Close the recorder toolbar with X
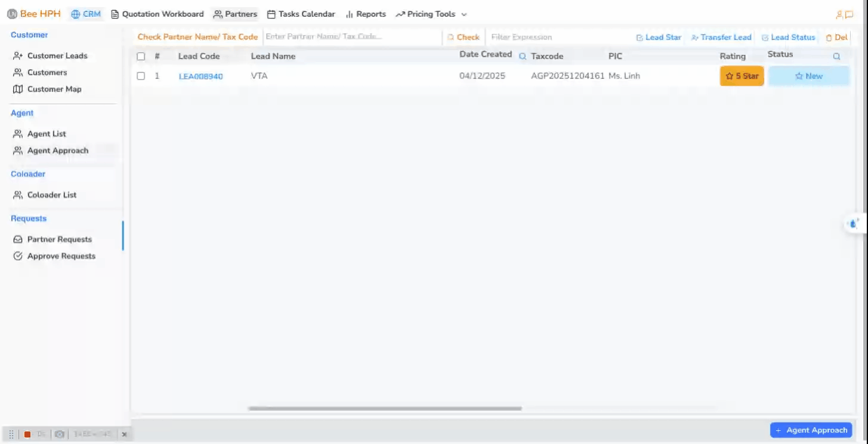Viewport: 868px width, 444px height. [x=124, y=434]
